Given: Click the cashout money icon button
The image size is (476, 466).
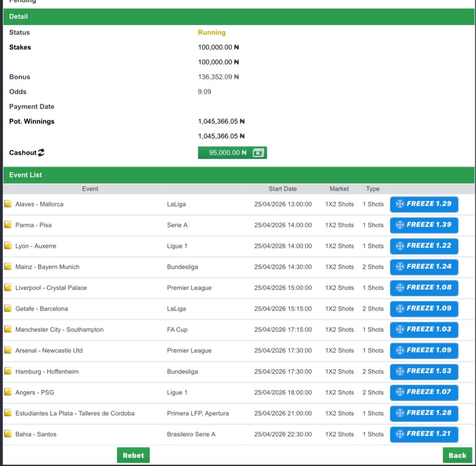Looking at the screenshot, I should pyautogui.click(x=258, y=153).
